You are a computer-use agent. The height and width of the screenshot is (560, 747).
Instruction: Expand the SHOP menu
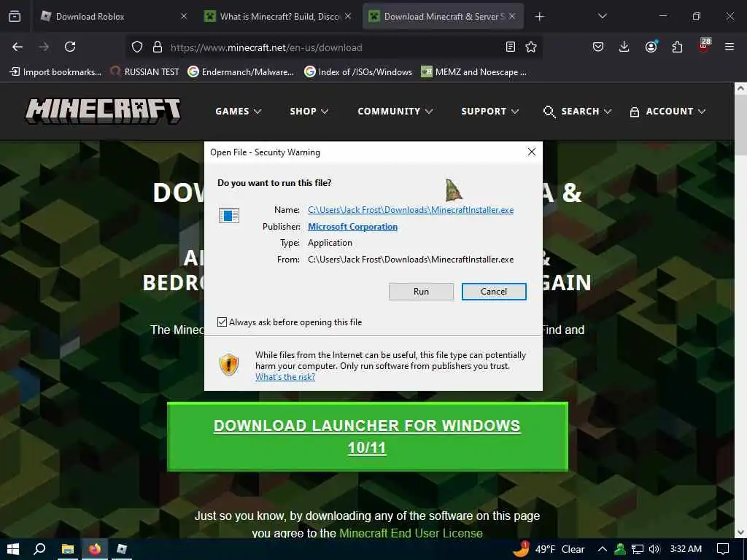point(309,111)
